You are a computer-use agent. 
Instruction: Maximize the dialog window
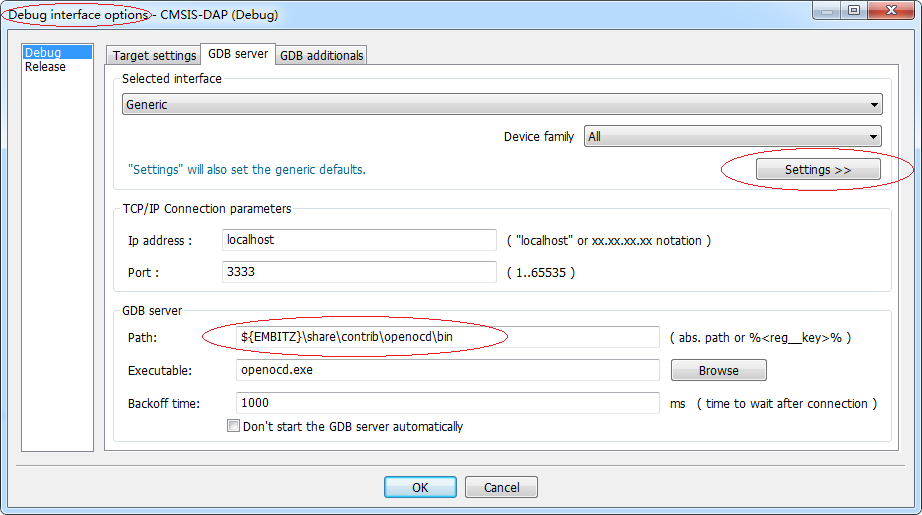point(853,12)
